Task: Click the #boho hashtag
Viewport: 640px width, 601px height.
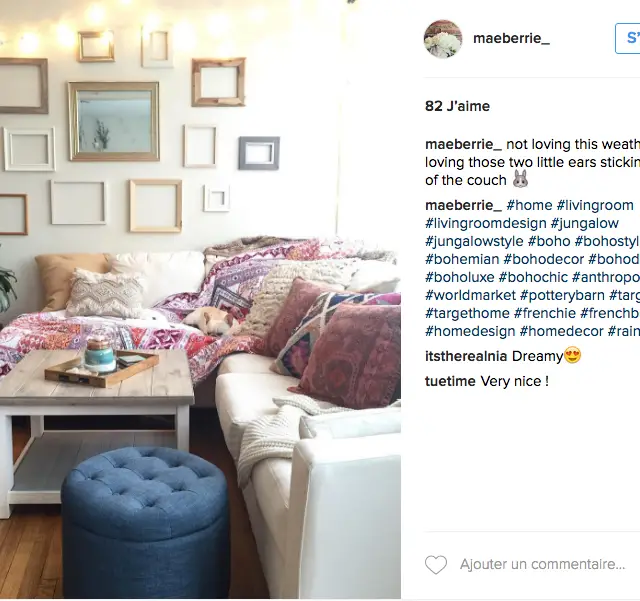Action: click(x=549, y=241)
